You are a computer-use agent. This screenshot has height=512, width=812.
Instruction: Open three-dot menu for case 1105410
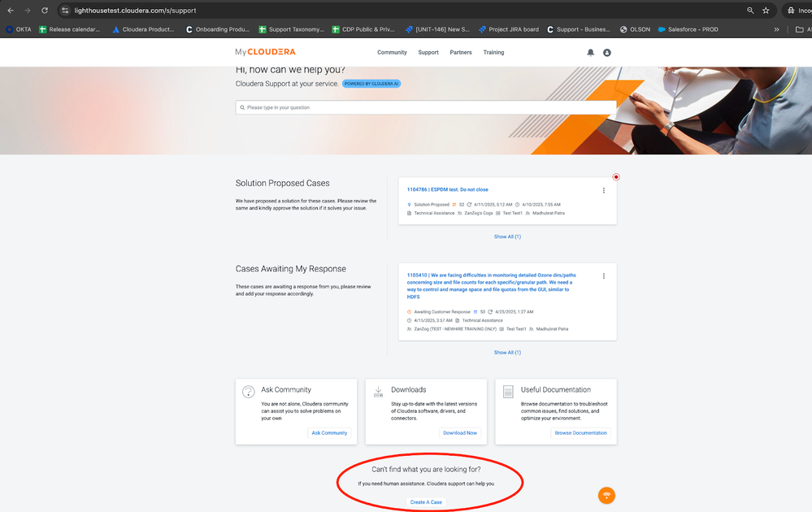click(604, 276)
